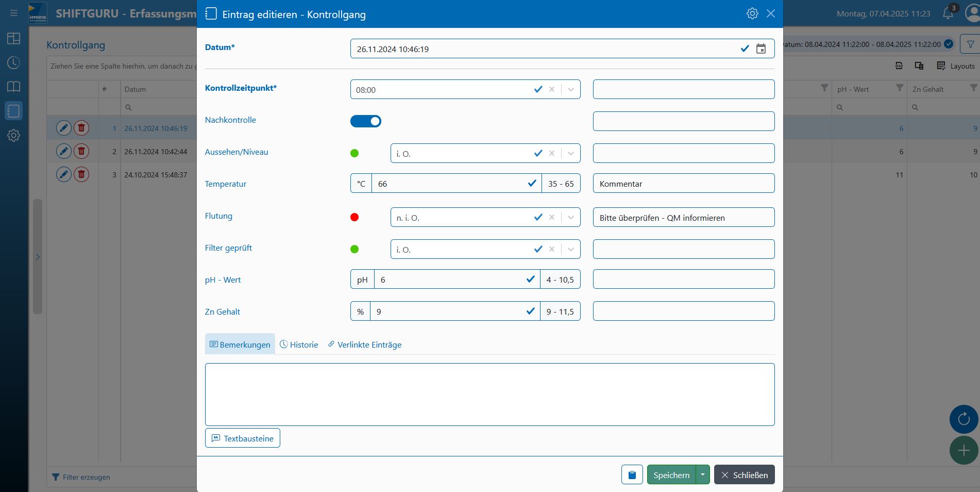Expand the Kontrollzeitpunkt dropdown

pos(570,89)
